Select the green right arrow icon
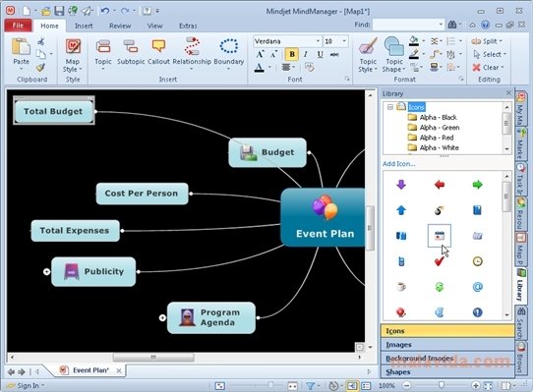 pos(477,185)
